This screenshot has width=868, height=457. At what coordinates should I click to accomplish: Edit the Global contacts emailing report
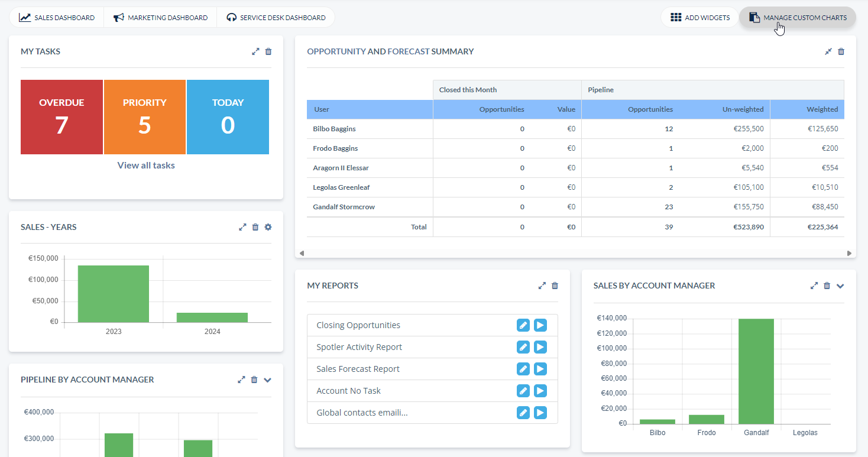[523, 413]
